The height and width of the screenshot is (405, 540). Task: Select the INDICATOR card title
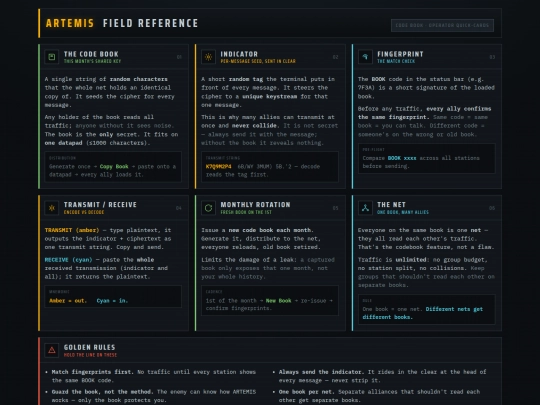pos(239,54)
